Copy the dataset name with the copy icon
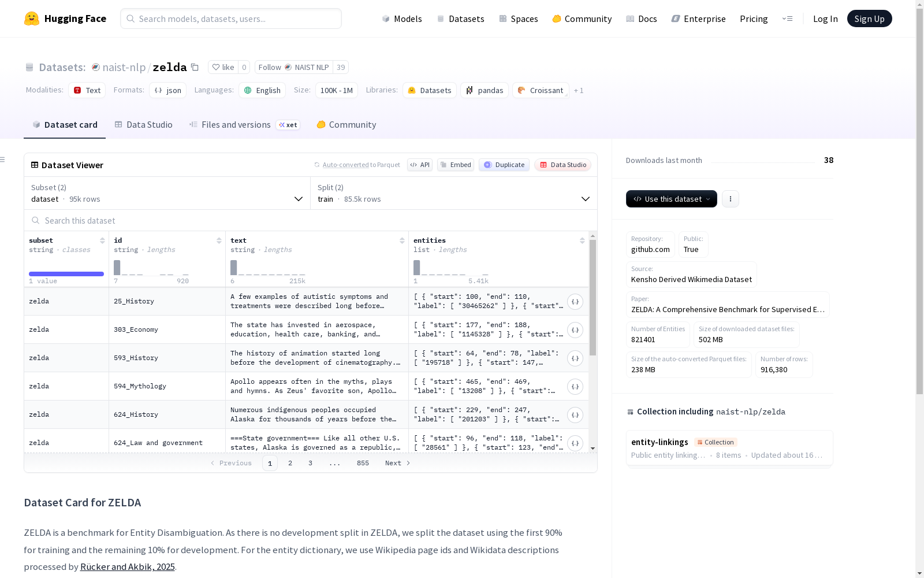 [195, 67]
